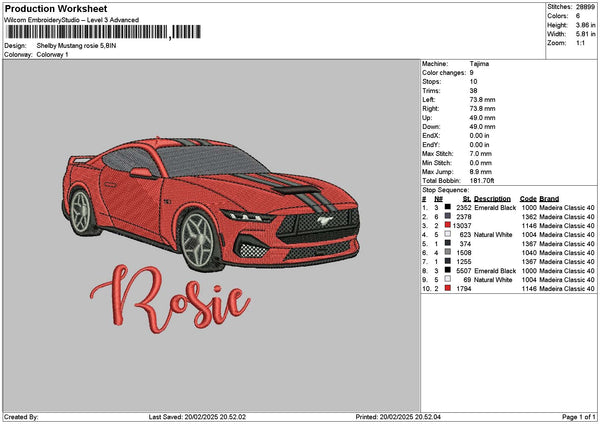Image resolution: width=600 pixels, height=424 pixels.
Task: Click the Width value '5.81 in'
Action: point(585,34)
